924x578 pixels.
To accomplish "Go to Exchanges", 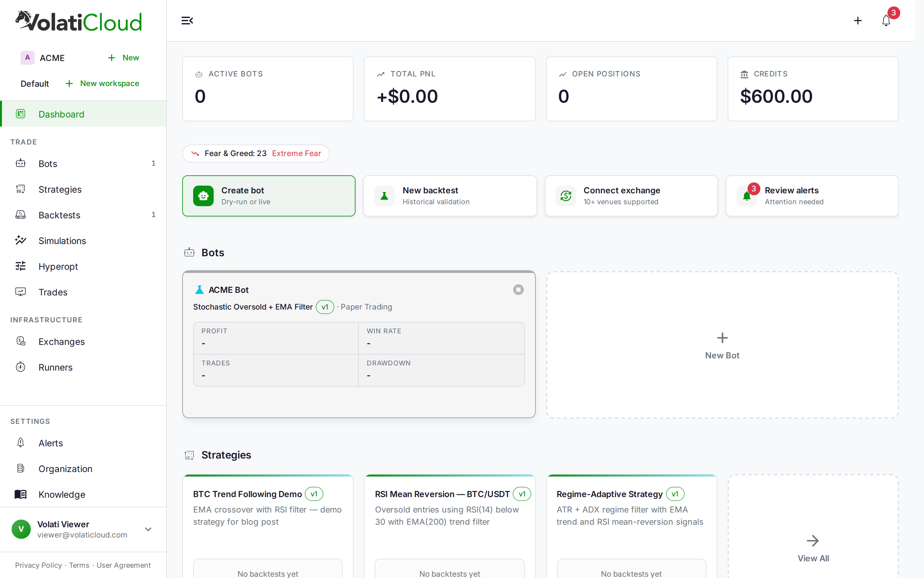I will click(x=83, y=341).
